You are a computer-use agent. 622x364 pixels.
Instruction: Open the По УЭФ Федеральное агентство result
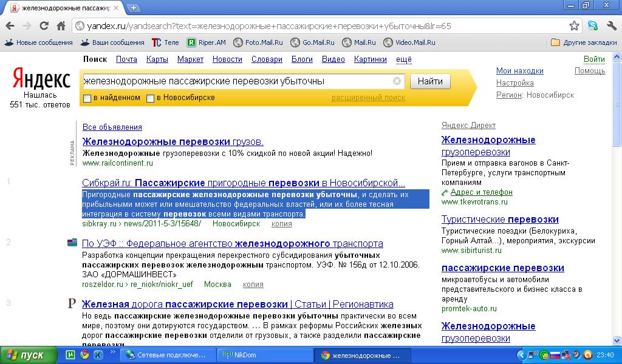233,244
